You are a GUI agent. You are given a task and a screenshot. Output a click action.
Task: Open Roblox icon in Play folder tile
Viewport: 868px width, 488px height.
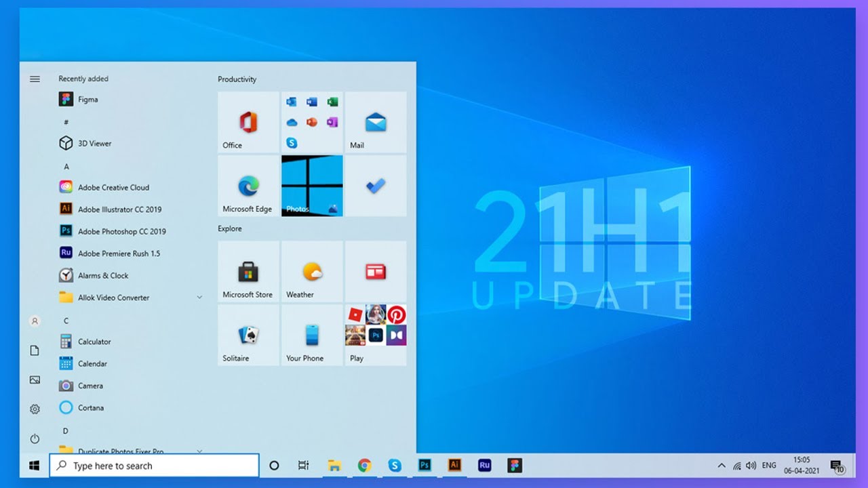[355, 314]
